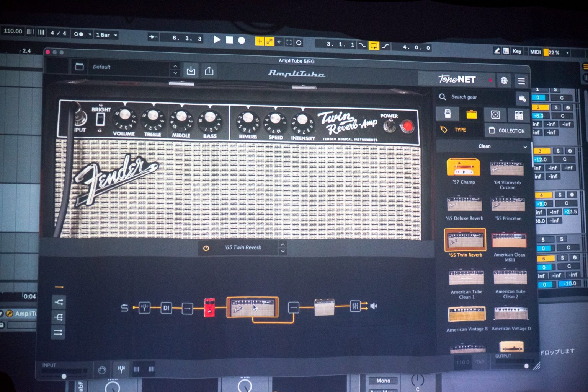Click the Ableton record button

[x=242, y=40]
